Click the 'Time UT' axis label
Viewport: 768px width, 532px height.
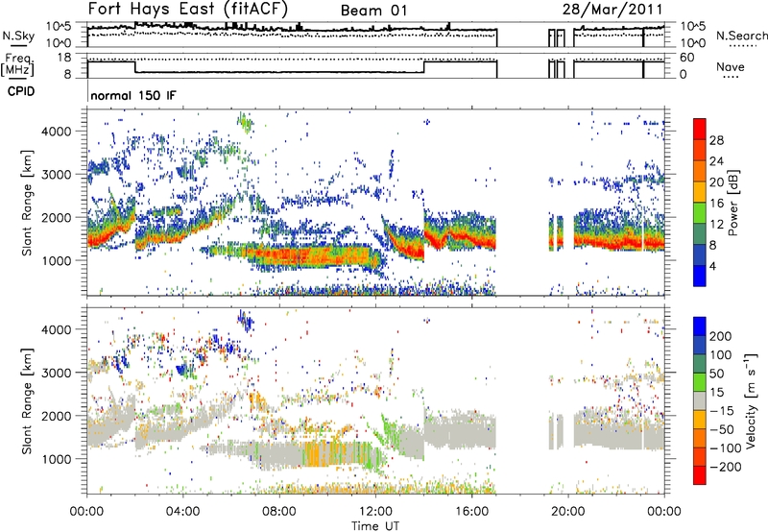pos(375,526)
